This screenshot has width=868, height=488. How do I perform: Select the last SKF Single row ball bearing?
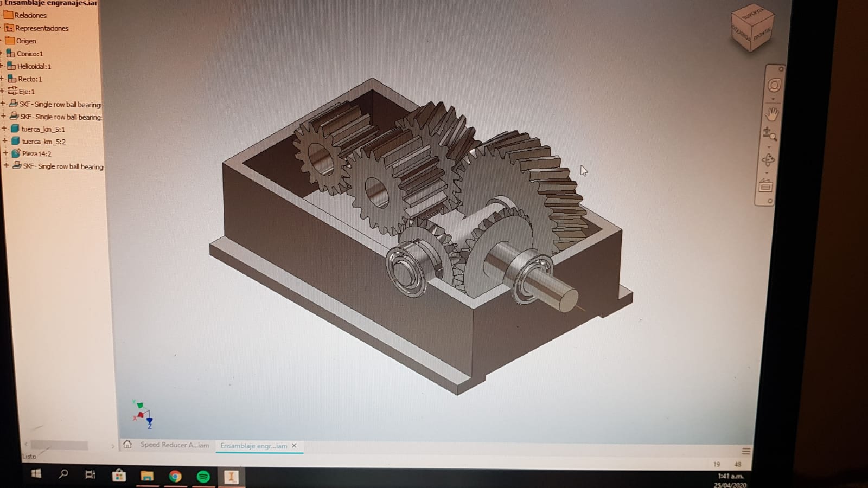pyautogui.click(x=63, y=166)
